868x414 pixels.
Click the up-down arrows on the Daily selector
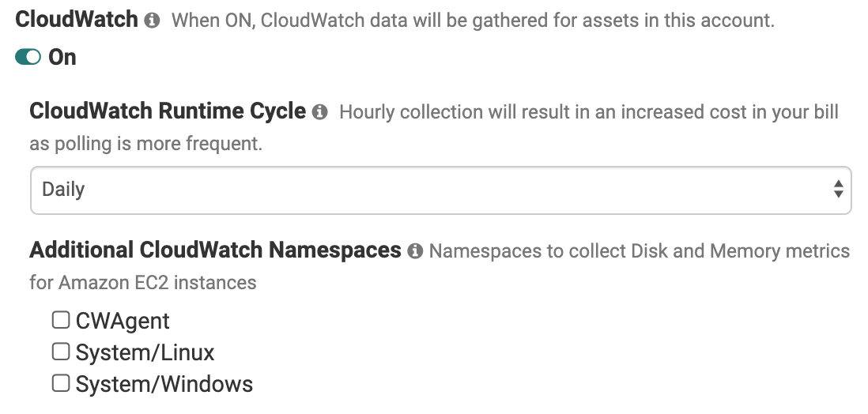pos(838,190)
